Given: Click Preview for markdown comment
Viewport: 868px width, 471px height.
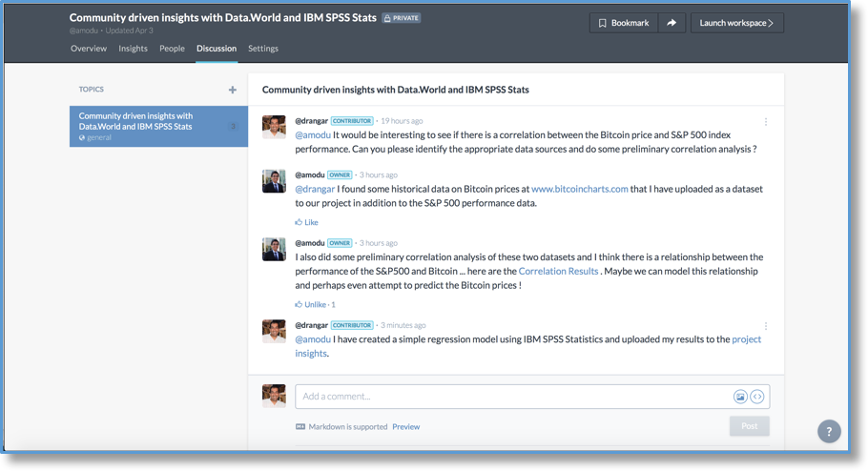Looking at the screenshot, I should tap(405, 427).
